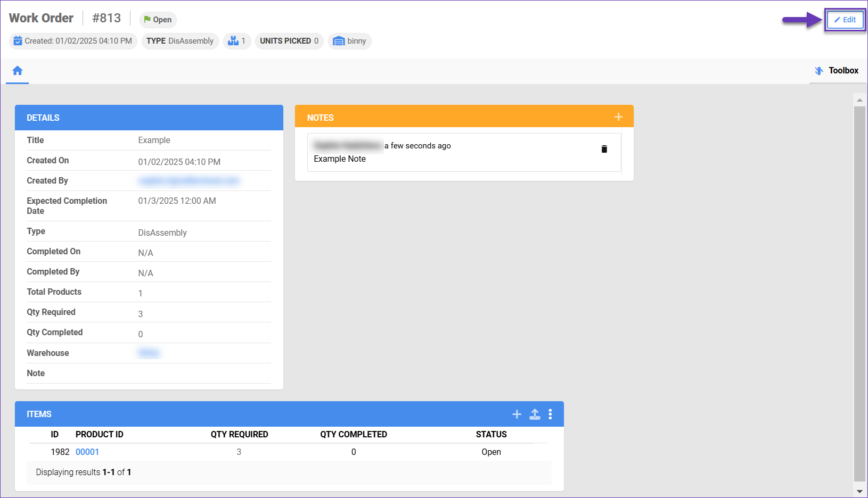Open the Created By user link
The image size is (868, 498).
189,181
